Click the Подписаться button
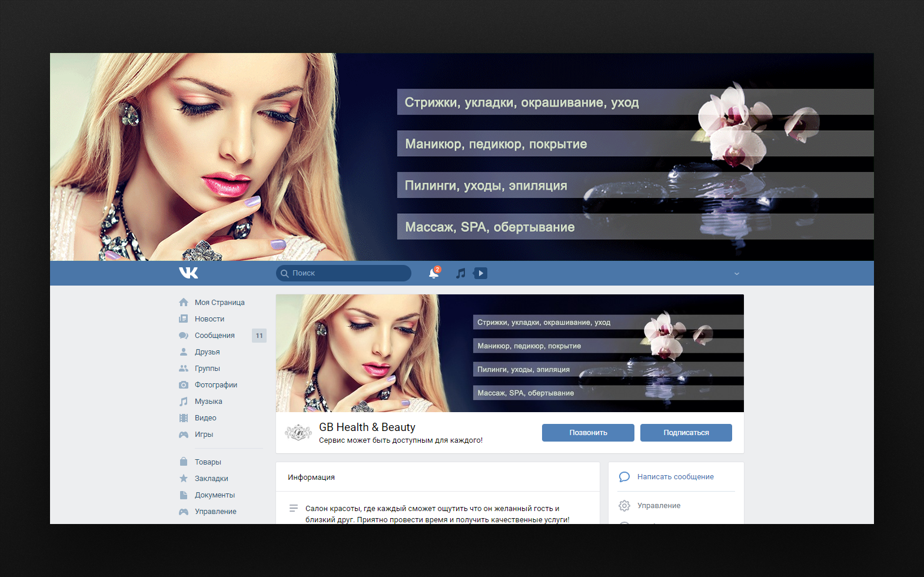The image size is (924, 577). point(686,433)
